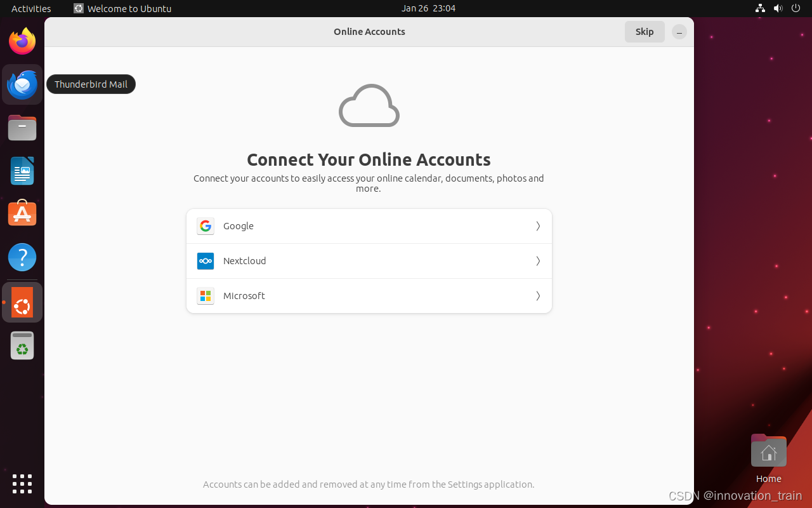
Task: Select Nextcloud to connect an account
Action: tap(369, 261)
